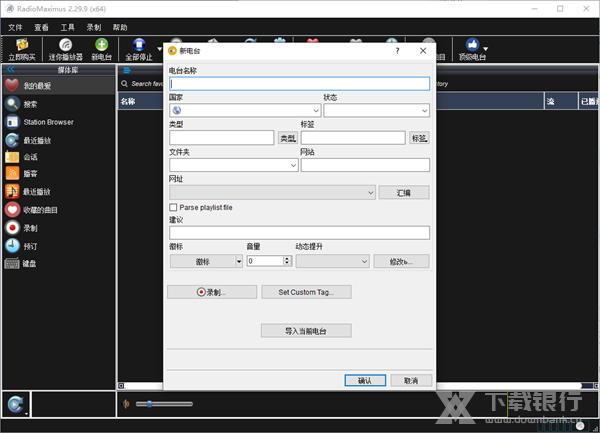Close the 新电台 dialog with X

tap(423, 51)
